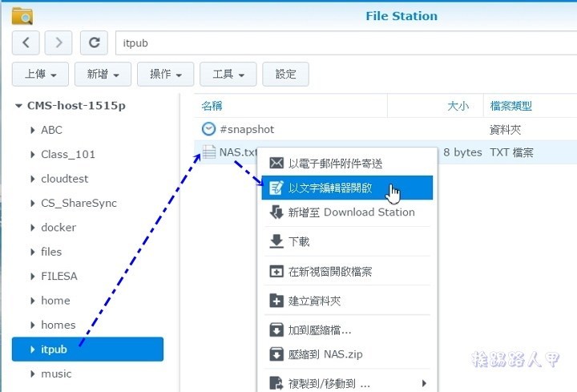Click the envelope icon for email attachment

[x=276, y=163]
